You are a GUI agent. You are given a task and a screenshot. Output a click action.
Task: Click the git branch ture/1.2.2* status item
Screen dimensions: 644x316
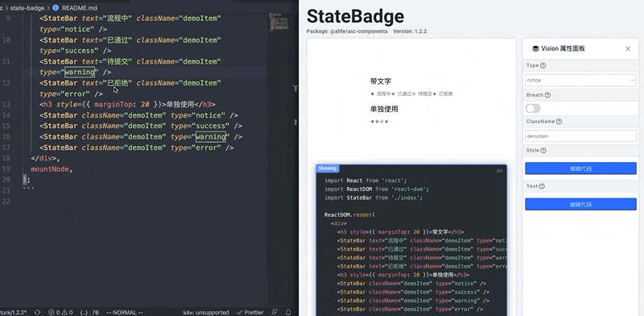pos(13,312)
